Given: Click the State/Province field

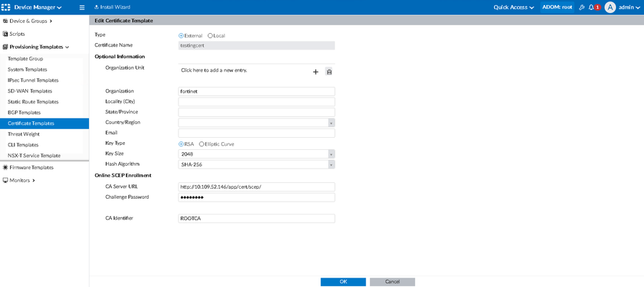Looking at the screenshot, I should pos(257,112).
